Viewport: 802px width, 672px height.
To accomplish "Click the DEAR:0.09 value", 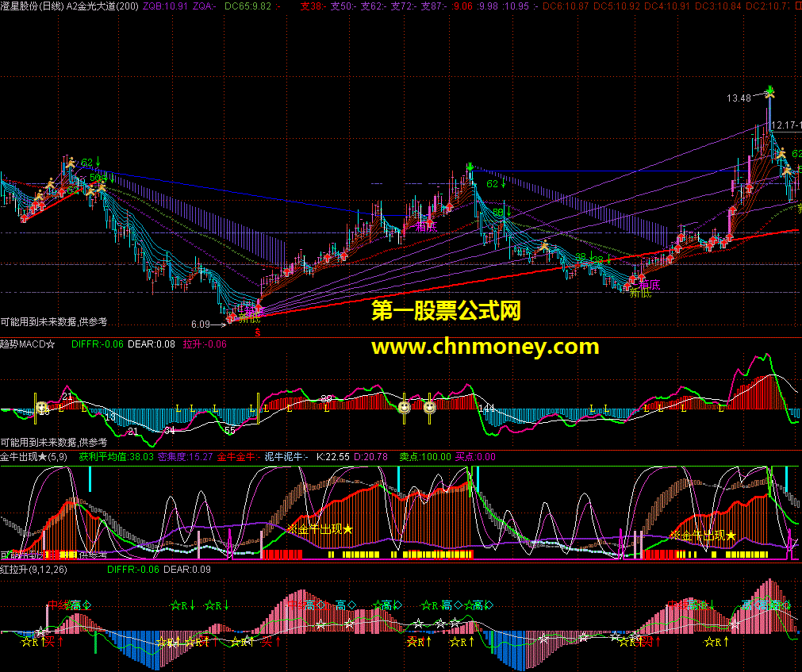I will 187,569.
